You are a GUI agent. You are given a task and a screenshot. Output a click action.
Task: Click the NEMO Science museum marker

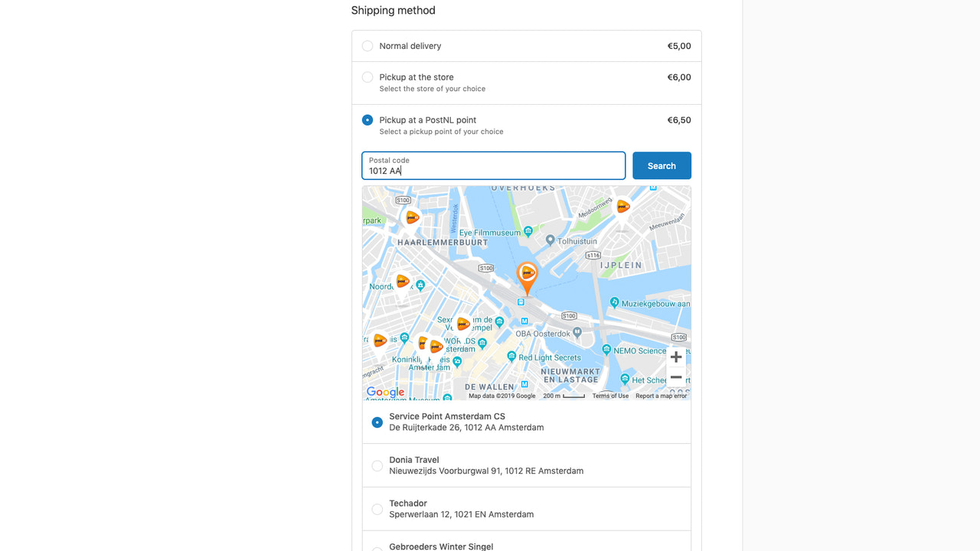pos(606,350)
